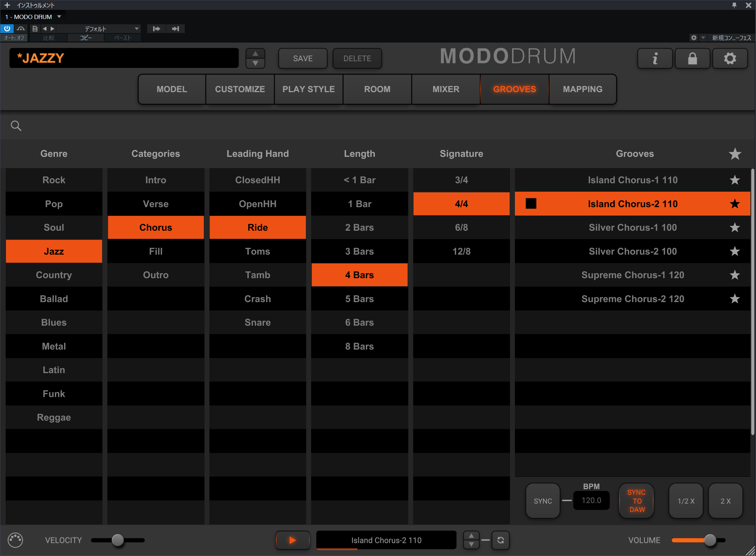Viewport: 756px width, 556px height.
Task: Open dropdown arrow next to host gear
Action: point(703,38)
